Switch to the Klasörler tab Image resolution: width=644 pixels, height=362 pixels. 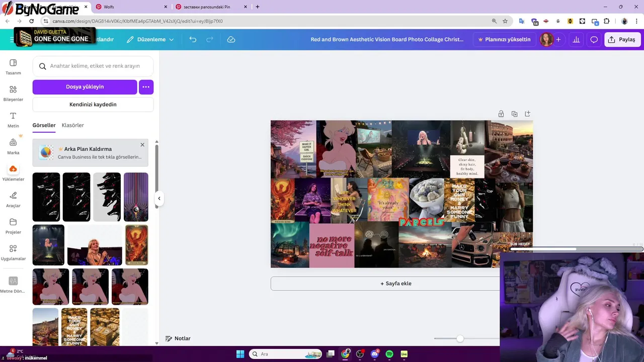click(73, 125)
